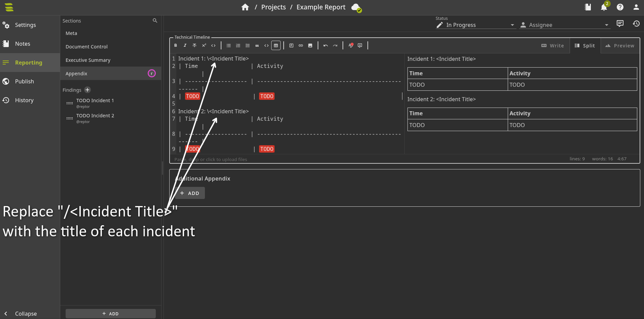
Task: Click the 'words: 16' status text
Action: (602, 159)
